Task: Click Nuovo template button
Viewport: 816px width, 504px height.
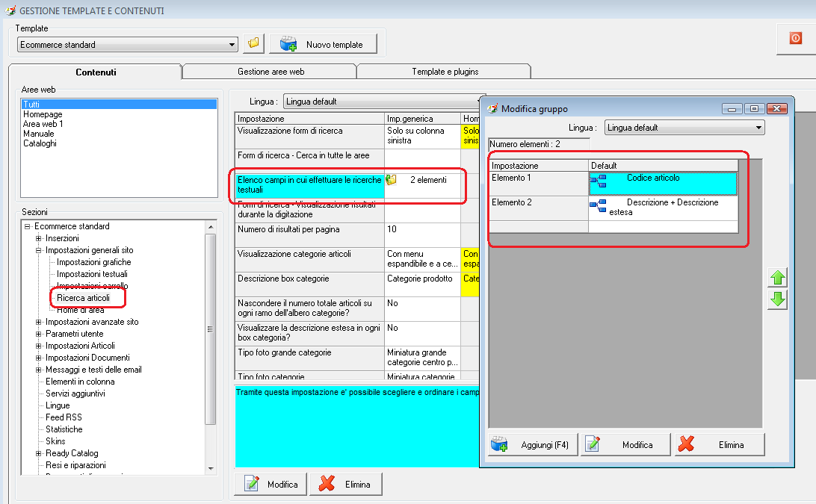Action: click(x=323, y=44)
